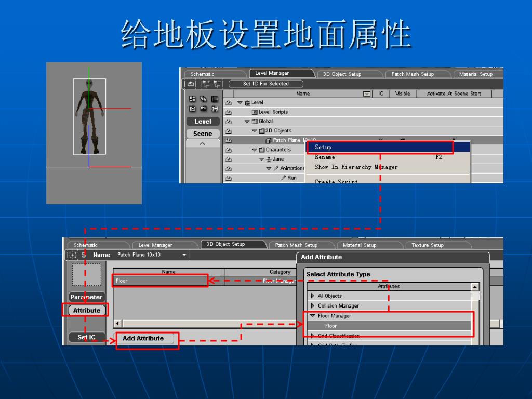
Task: Open Patch Mesh Setup tab in lower window
Action: click(301, 245)
